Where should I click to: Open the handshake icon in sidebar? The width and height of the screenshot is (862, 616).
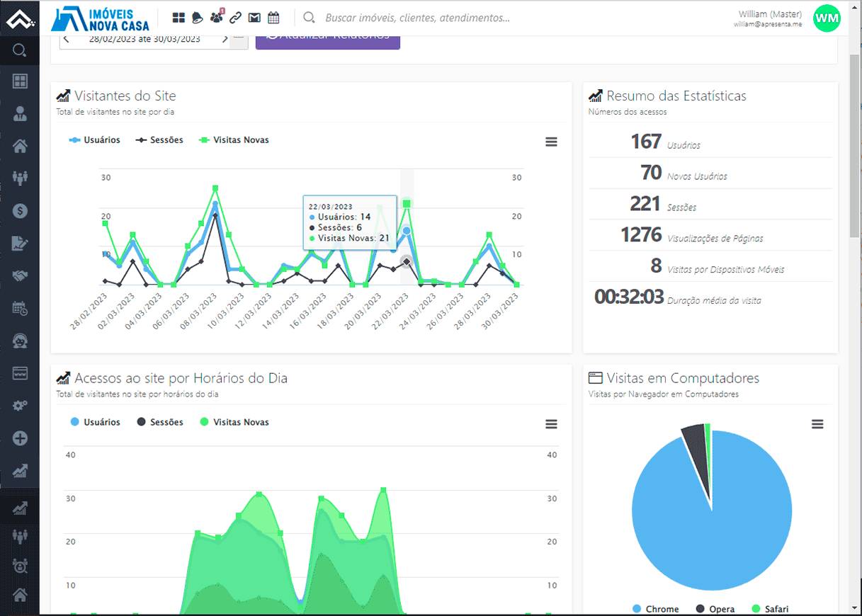pyautogui.click(x=20, y=275)
